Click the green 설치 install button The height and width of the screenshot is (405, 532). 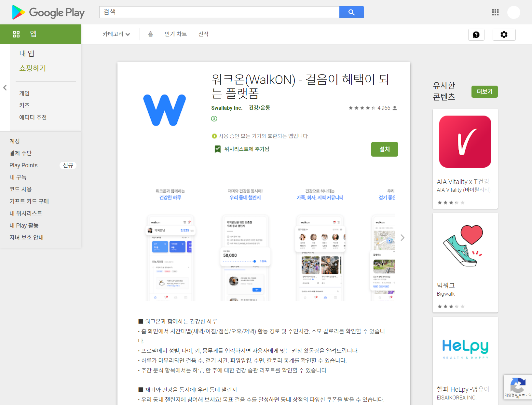click(x=384, y=149)
